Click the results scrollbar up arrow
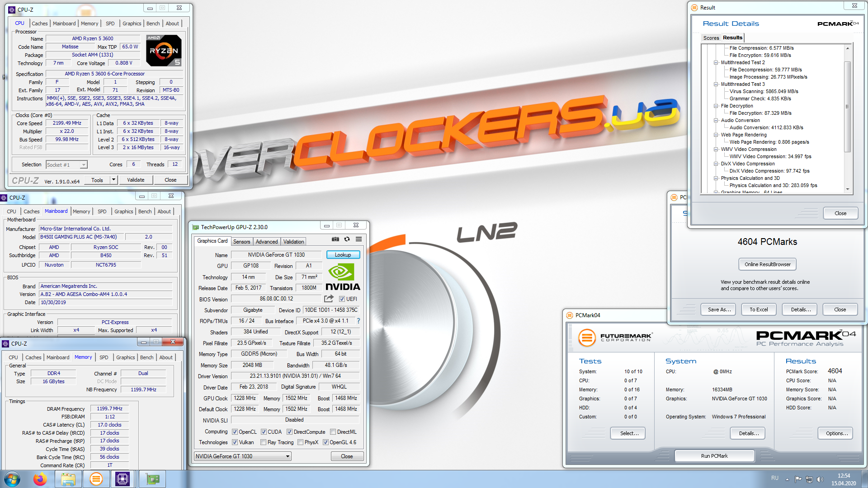The height and width of the screenshot is (488, 868). click(848, 48)
